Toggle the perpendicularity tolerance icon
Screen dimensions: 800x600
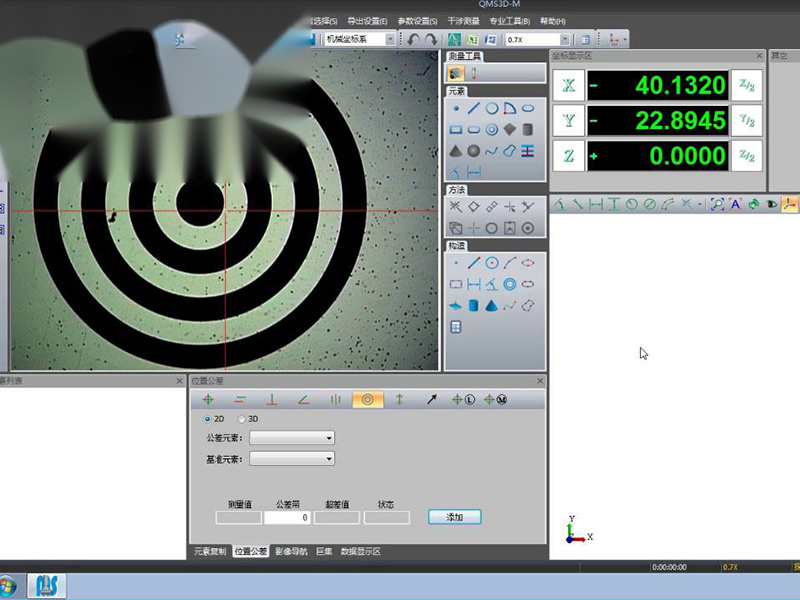(272, 399)
